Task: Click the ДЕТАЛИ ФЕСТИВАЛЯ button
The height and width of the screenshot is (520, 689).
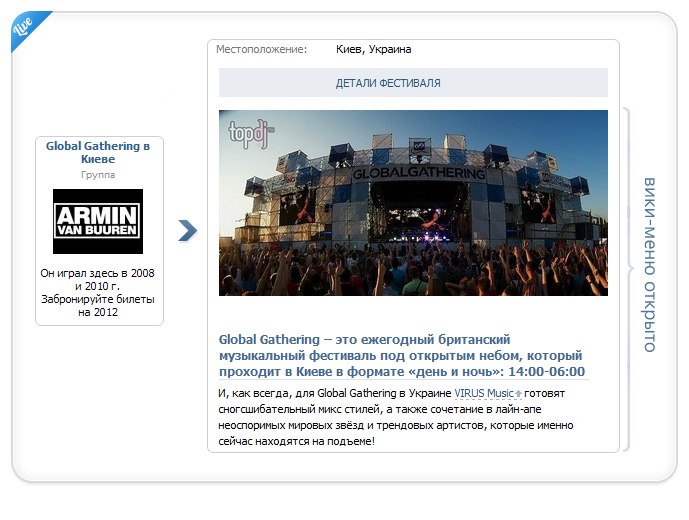Action: 413,83
